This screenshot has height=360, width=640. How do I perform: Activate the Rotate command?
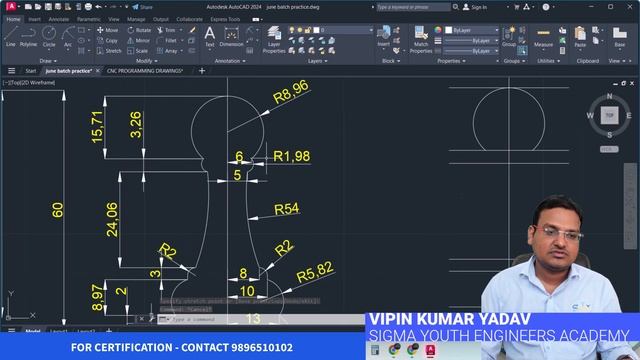pyautogui.click(x=139, y=30)
